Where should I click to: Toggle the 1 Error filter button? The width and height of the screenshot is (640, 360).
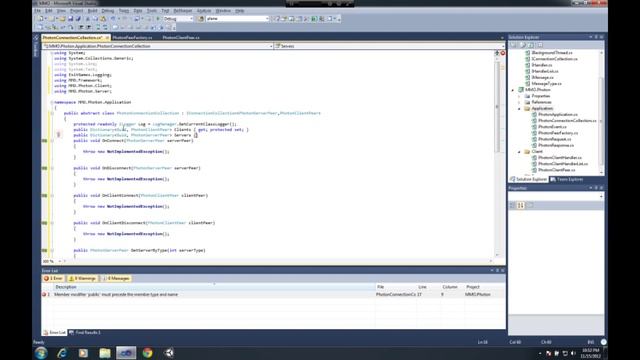tap(53, 278)
